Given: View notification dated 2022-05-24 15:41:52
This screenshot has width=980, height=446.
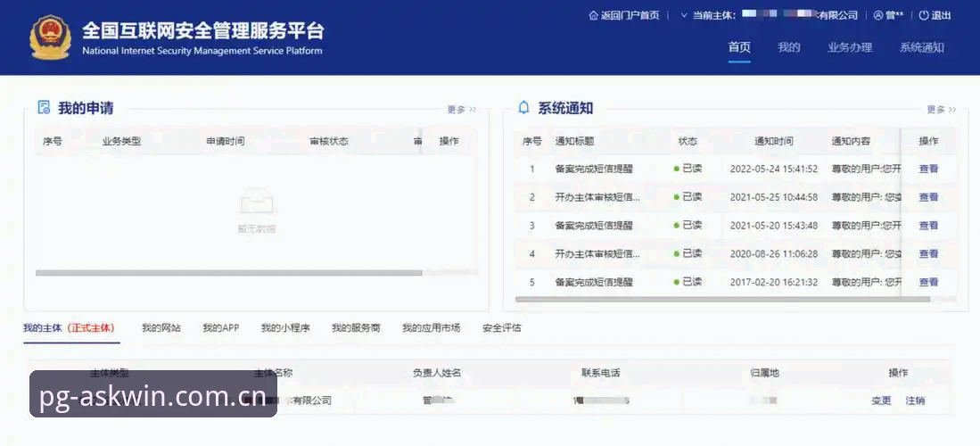Looking at the screenshot, I should [928, 169].
